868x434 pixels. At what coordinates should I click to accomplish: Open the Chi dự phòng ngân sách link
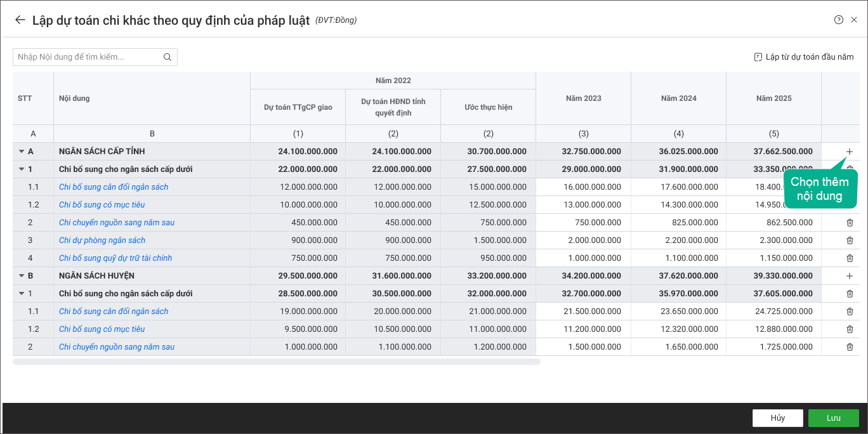(102, 240)
